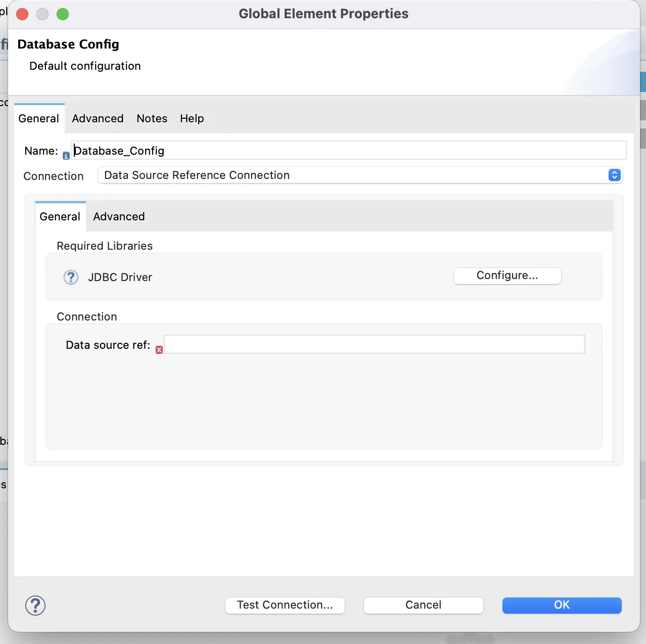
Task: Switch to the inner Advanced connection tab
Action: click(119, 216)
